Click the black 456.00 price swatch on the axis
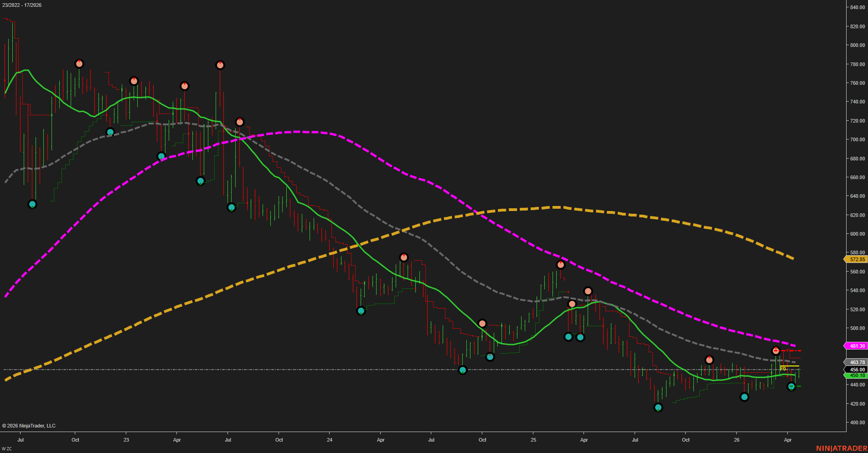 (x=856, y=370)
